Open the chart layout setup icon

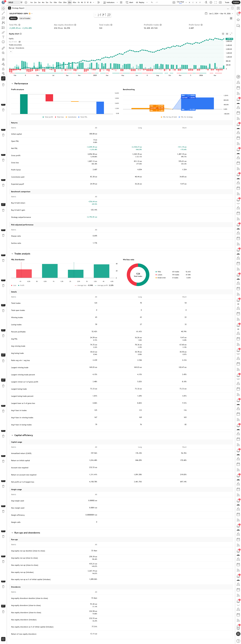pos(174,3)
